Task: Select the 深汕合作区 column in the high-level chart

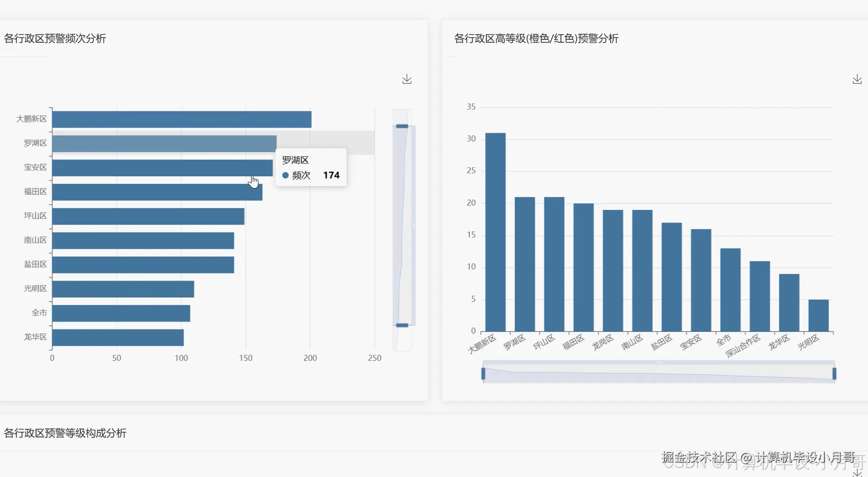Action: 760,296
